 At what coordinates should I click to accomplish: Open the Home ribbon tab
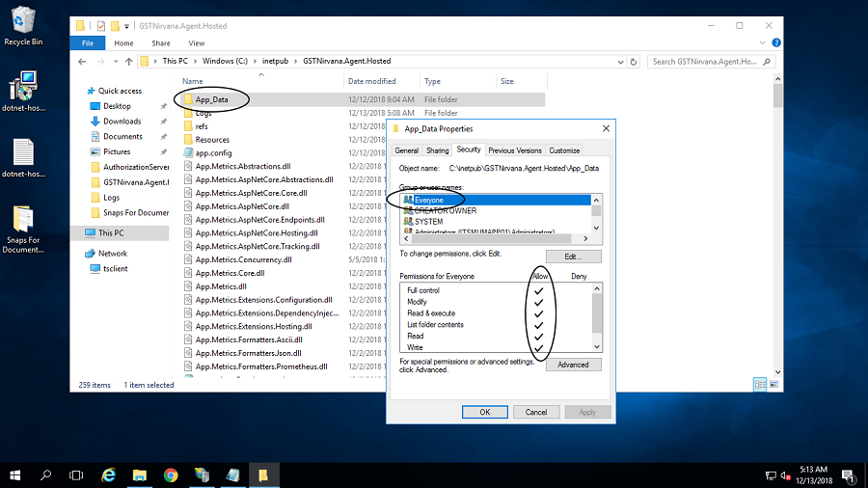[123, 43]
